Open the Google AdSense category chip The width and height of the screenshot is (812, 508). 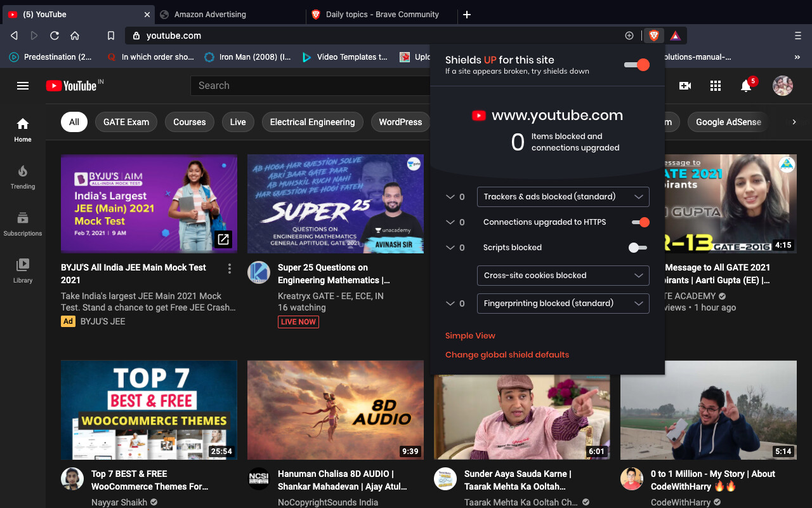pos(728,122)
